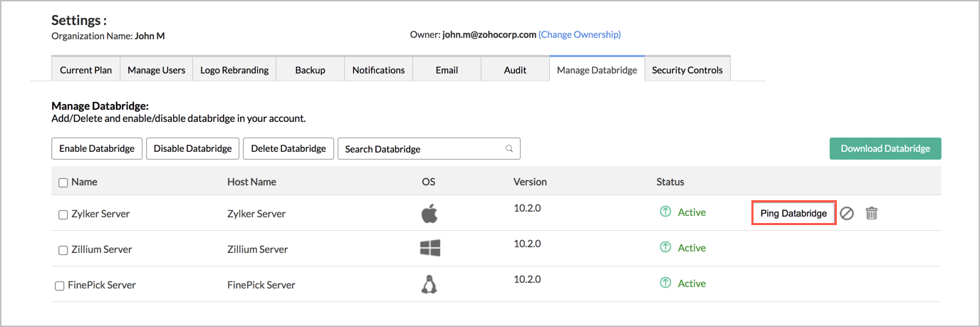Open the Audit tab
Viewport: 980px width, 327px height.
(515, 70)
